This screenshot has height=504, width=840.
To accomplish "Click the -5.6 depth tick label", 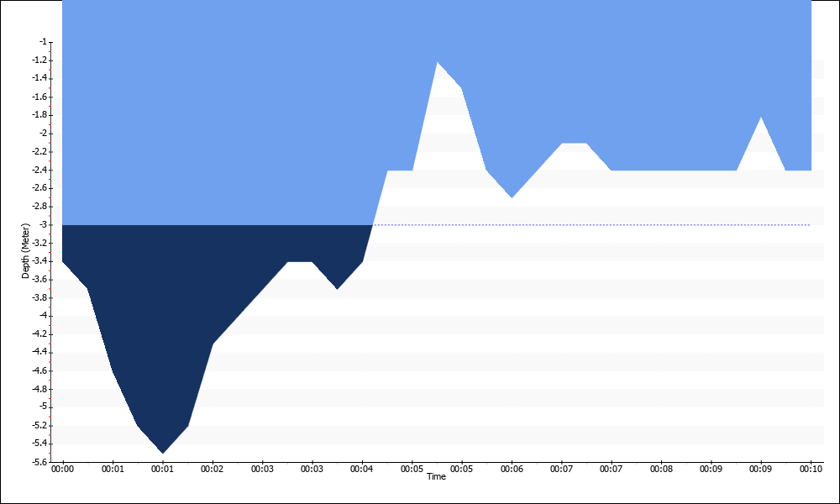I will (40, 462).
